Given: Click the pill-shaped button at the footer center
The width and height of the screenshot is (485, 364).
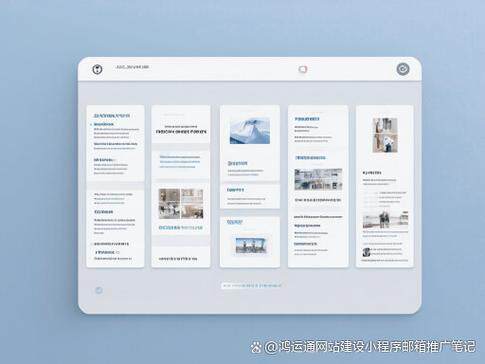Looking at the screenshot, I should pyautogui.click(x=252, y=285).
